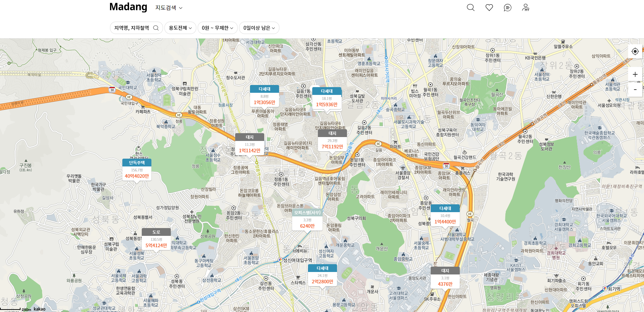This screenshot has width=644, height=312.
Task: Click the 구진봉 (335.4m) peak label
Action: (25, 168)
